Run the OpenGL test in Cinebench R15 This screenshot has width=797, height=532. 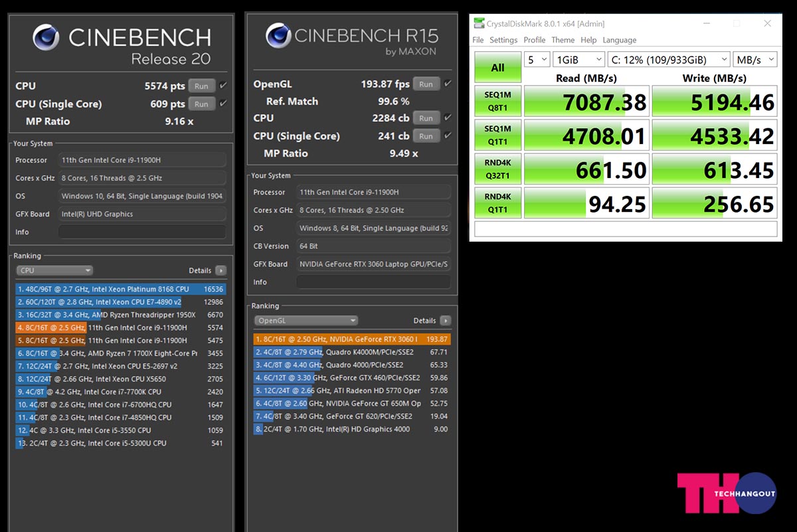pos(426,84)
